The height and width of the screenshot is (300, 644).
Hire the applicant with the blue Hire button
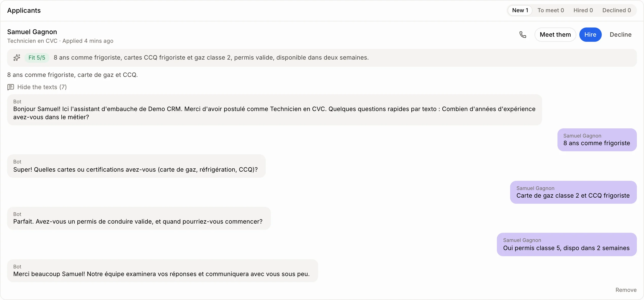click(x=590, y=35)
